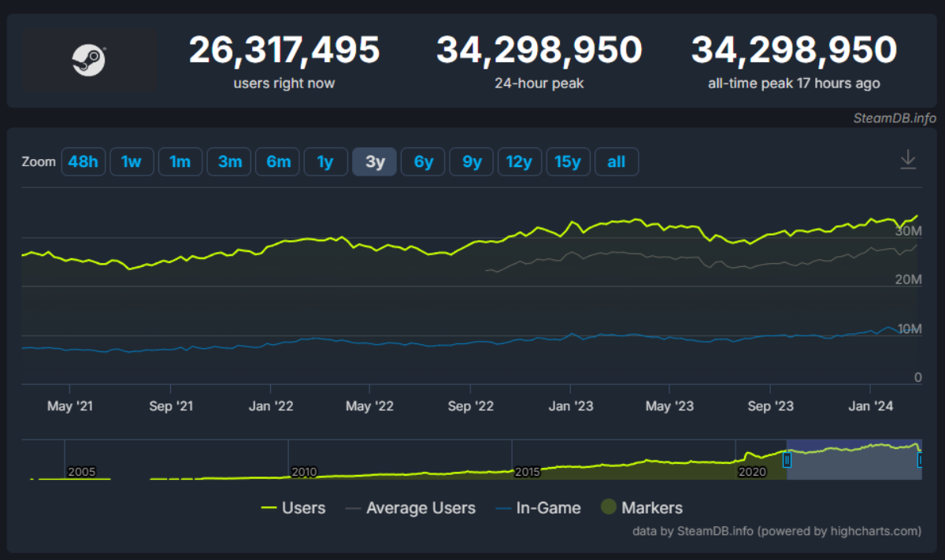Click the right navigator range handle
This screenshot has width=945, height=560.
click(921, 460)
